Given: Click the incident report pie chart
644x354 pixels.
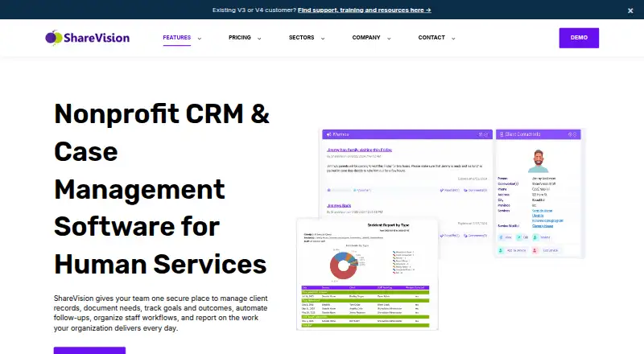Looking at the screenshot, I should (x=345, y=265).
